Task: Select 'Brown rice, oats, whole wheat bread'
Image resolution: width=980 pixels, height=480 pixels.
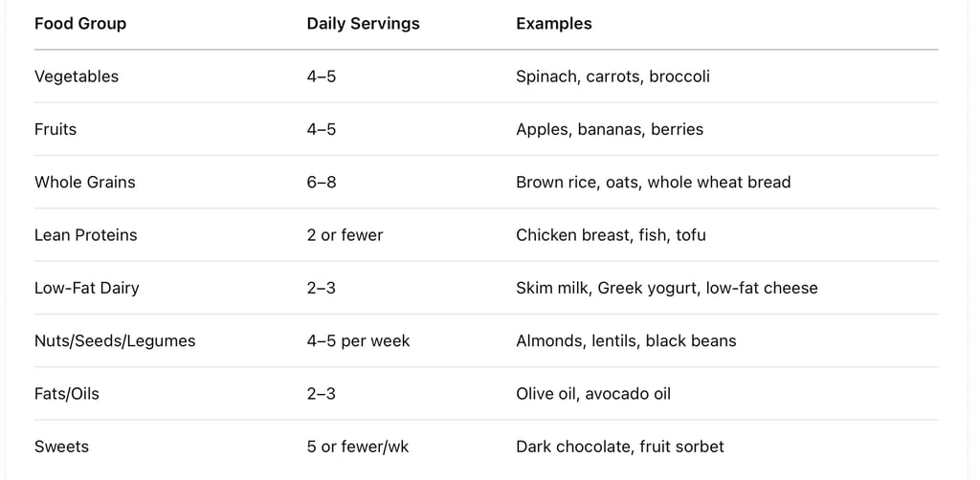Action: 654,183
